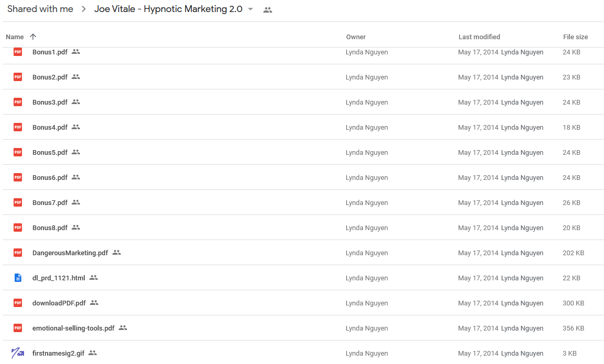This screenshot has height=364, width=604.
Task: Click the PDF icon for Bonus3.pdf
Action: tap(18, 102)
